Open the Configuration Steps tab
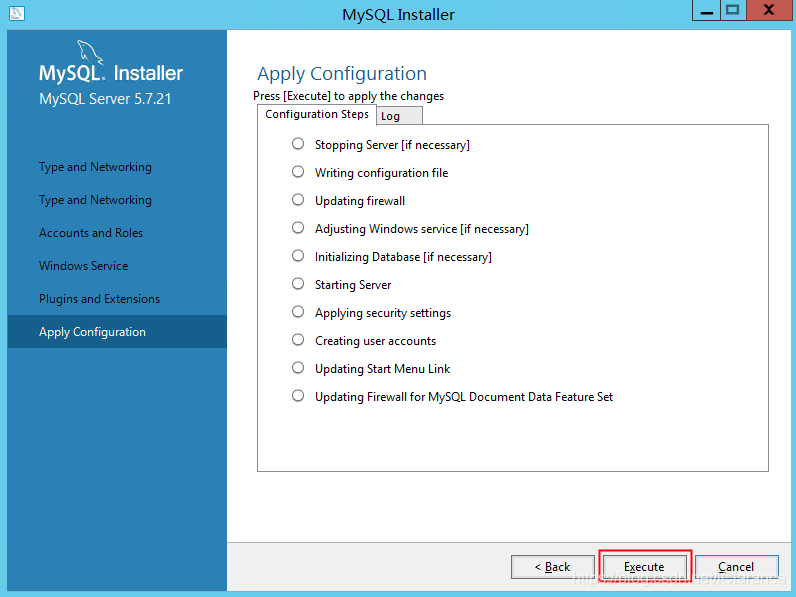Screen dimensions: 796x597 point(317,114)
